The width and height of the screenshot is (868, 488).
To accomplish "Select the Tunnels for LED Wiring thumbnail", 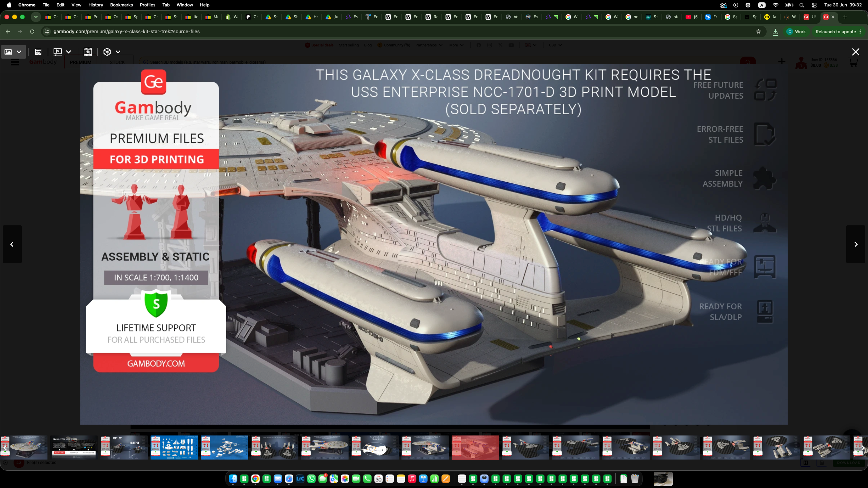I will pyautogui.click(x=375, y=447).
